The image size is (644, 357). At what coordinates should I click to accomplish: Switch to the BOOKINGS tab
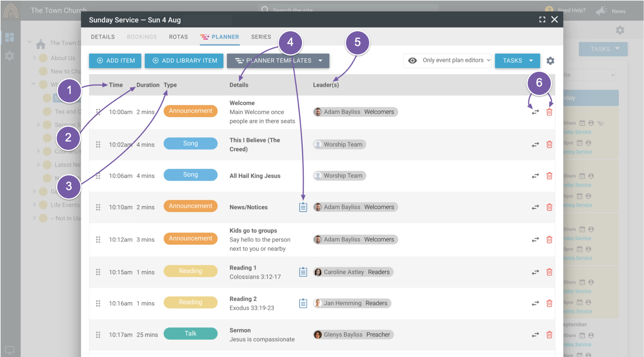pyautogui.click(x=142, y=37)
